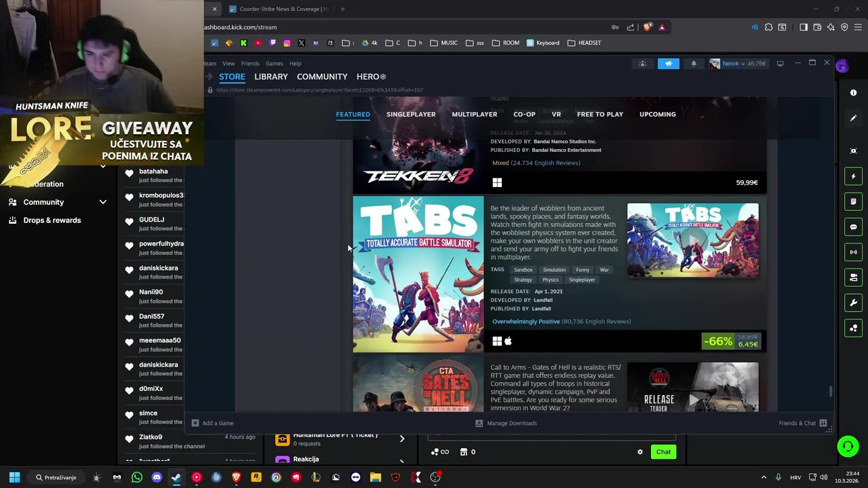Click share icon in browser address bar
The height and width of the screenshot is (488, 868).
(631, 27)
